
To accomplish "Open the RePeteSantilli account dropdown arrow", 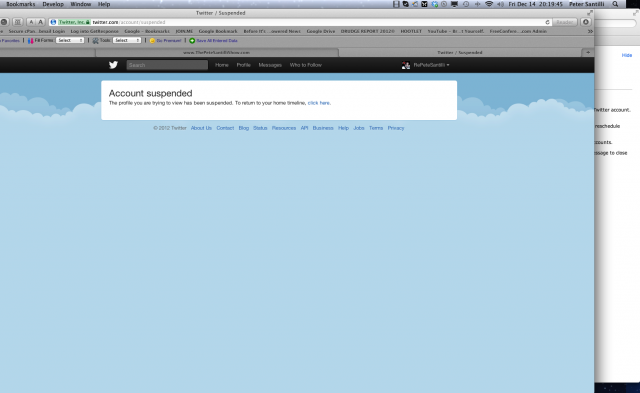I will point(448,65).
